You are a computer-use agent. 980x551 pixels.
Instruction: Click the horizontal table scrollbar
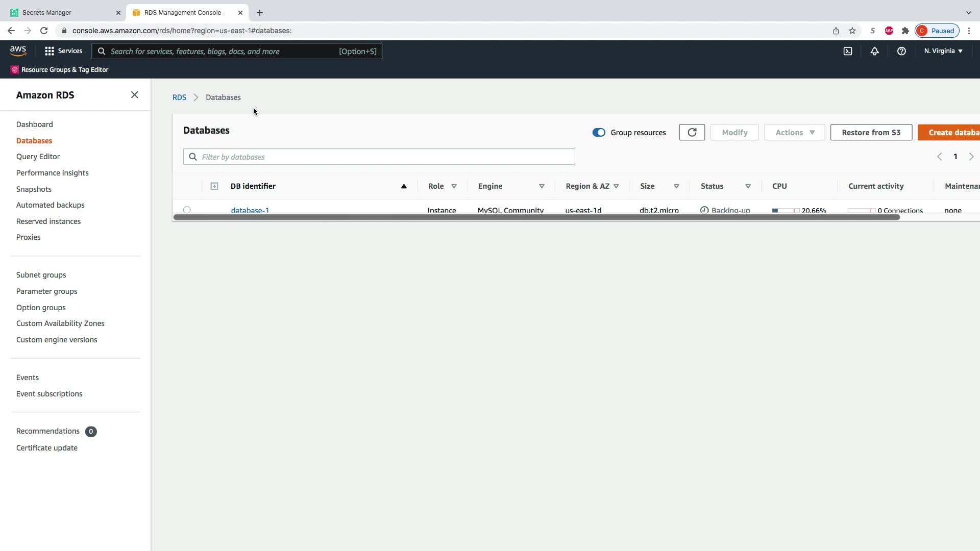click(x=536, y=217)
